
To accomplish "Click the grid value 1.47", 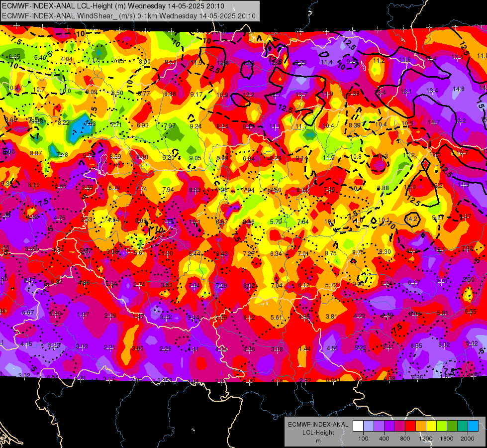I will [x=138, y=316].
